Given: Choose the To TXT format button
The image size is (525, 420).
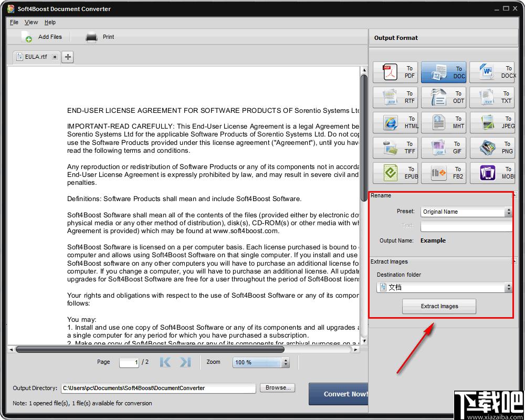Looking at the screenshot, I should coord(492,97).
